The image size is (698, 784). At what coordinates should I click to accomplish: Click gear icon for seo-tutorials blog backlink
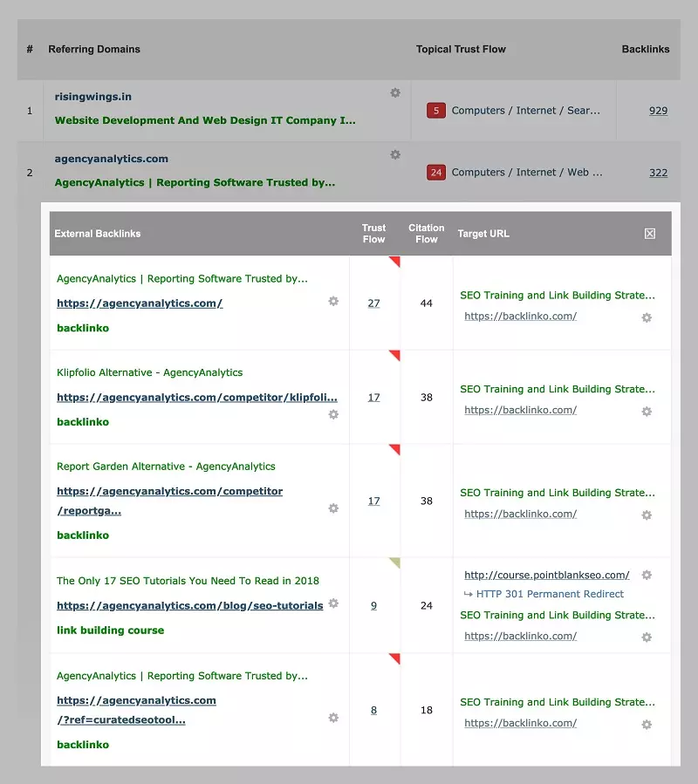coord(333,603)
